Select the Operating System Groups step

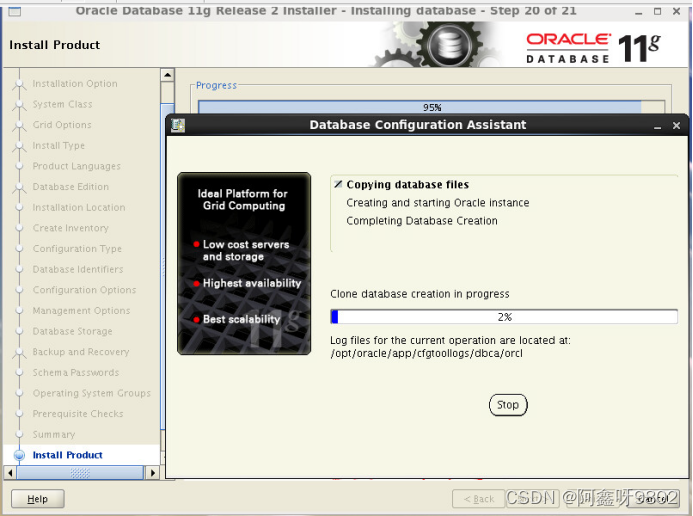(91, 393)
